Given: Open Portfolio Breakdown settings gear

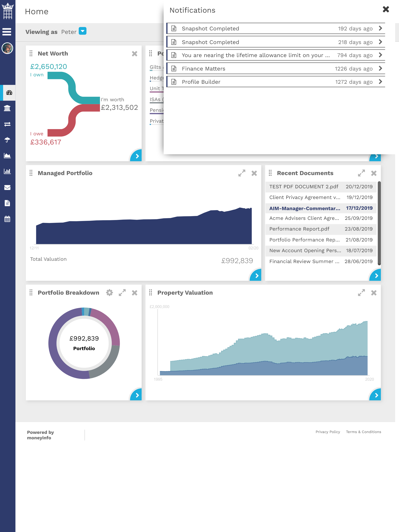Looking at the screenshot, I should [109, 293].
